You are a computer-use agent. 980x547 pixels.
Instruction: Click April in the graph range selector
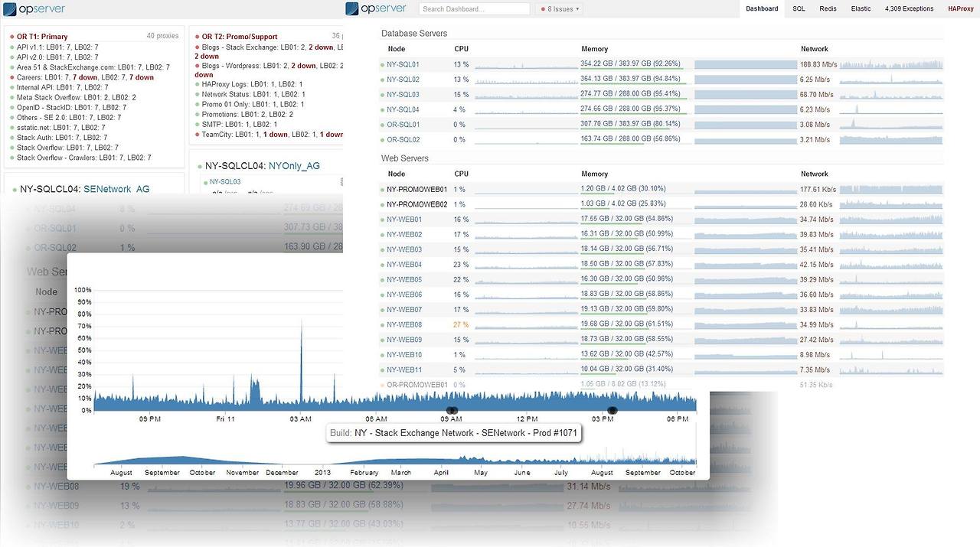(440, 473)
